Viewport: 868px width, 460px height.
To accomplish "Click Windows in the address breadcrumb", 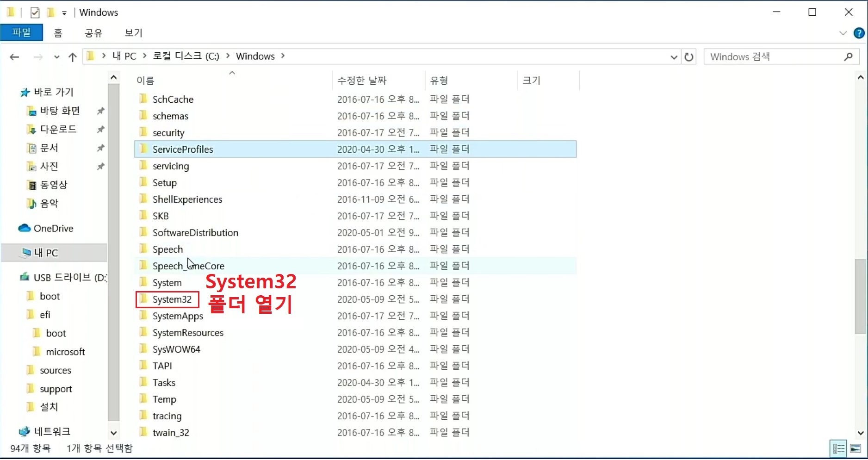I will pos(255,56).
